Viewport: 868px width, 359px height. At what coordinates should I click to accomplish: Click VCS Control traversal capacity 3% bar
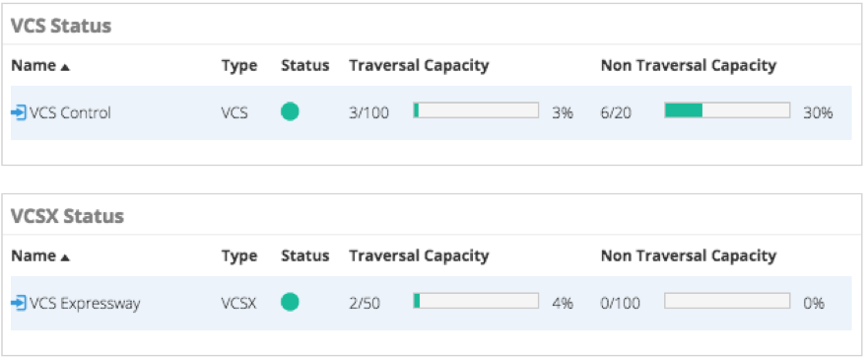(x=476, y=110)
